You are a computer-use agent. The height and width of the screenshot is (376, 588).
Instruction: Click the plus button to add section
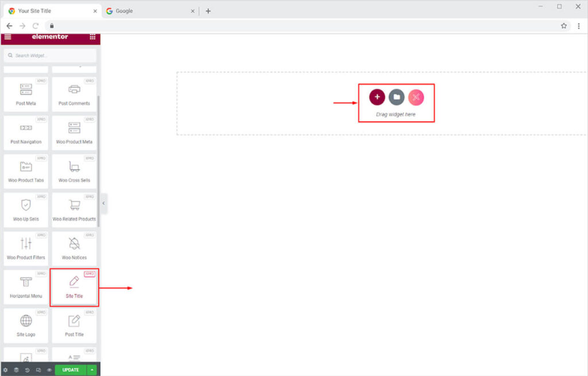click(377, 97)
